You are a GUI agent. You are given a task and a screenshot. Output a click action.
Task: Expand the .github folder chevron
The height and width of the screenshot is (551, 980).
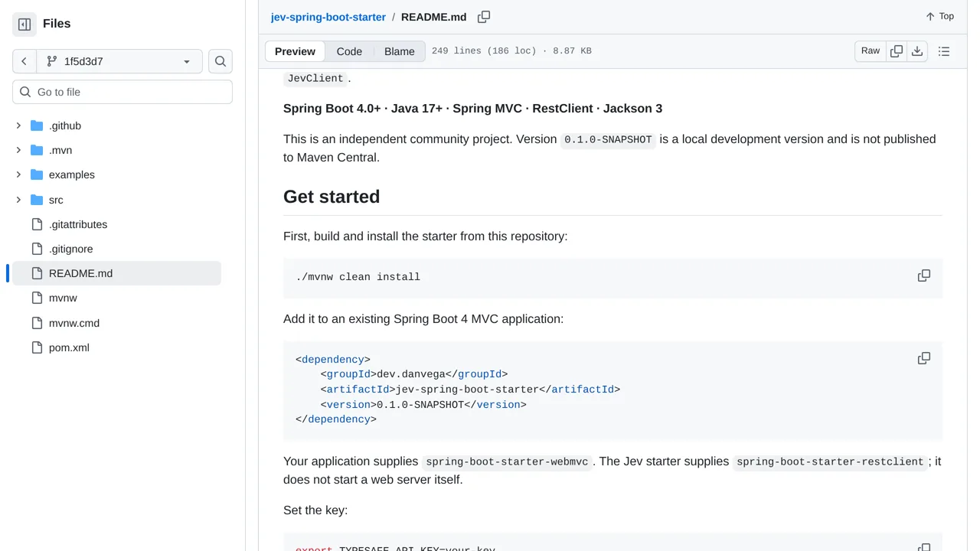point(18,126)
